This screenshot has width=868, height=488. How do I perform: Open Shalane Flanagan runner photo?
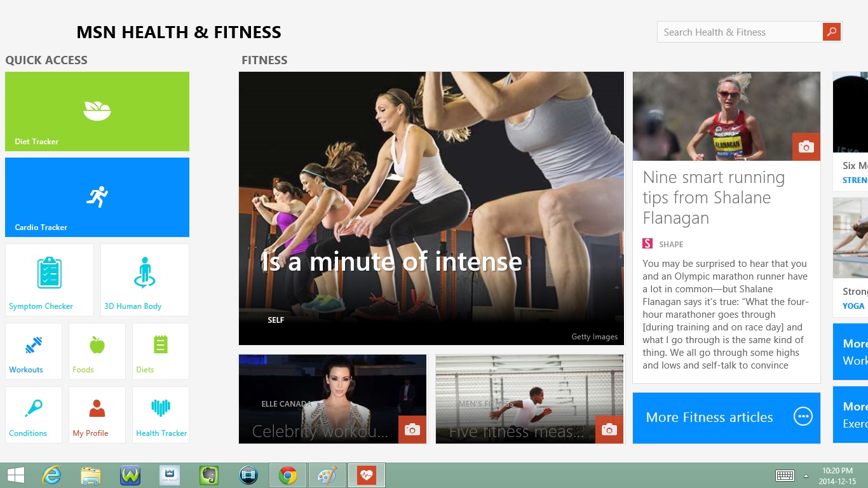point(726,116)
